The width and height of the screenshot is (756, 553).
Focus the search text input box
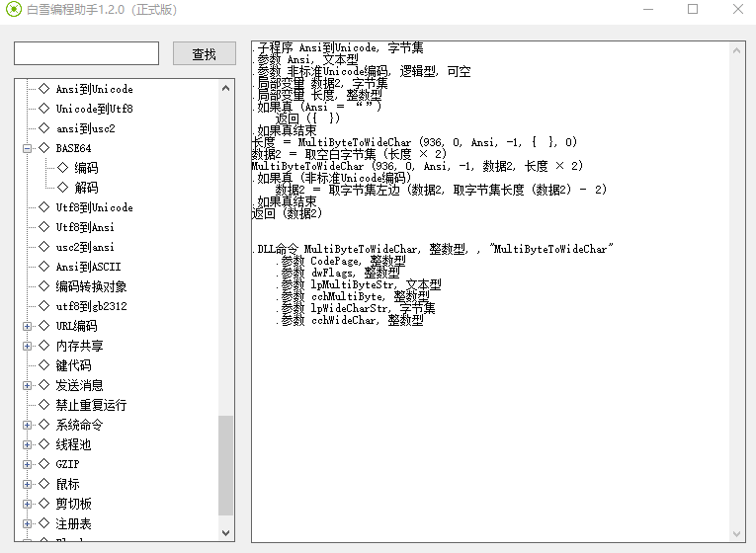pos(86,54)
